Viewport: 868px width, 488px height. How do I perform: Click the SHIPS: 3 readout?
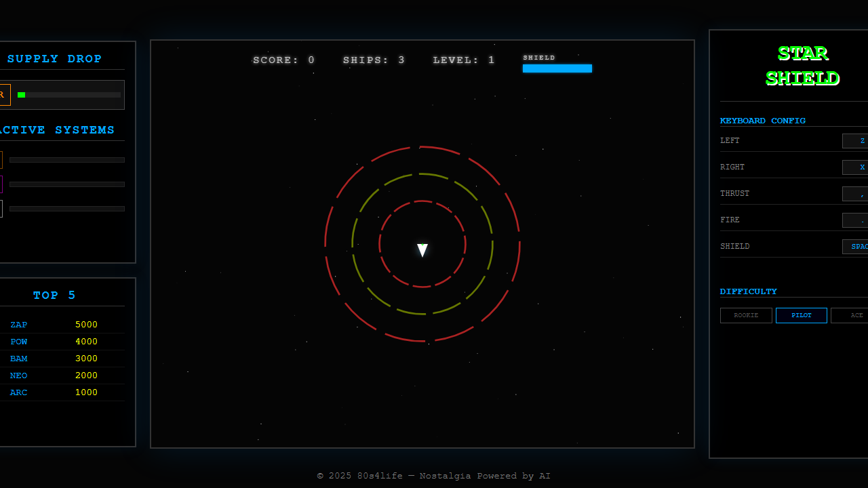(x=374, y=60)
